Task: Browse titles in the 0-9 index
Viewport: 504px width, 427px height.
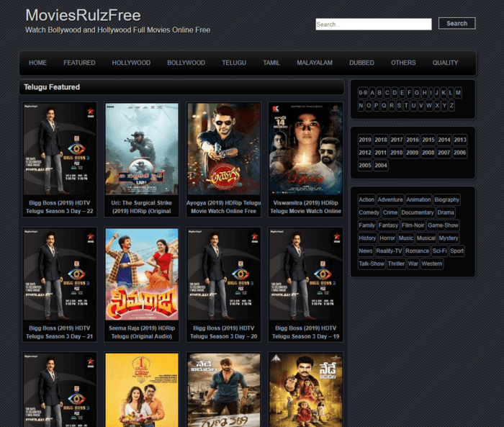Action: click(x=363, y=93)
